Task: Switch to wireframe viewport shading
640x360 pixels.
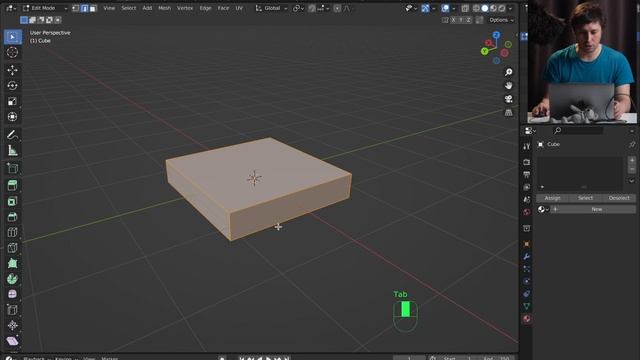Action: (476, 8)
